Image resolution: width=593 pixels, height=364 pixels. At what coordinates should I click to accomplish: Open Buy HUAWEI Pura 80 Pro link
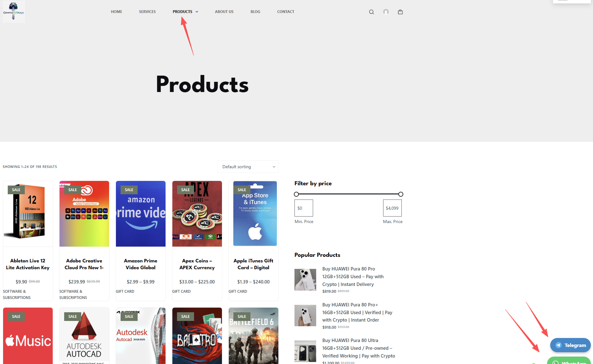click(353, 277)
